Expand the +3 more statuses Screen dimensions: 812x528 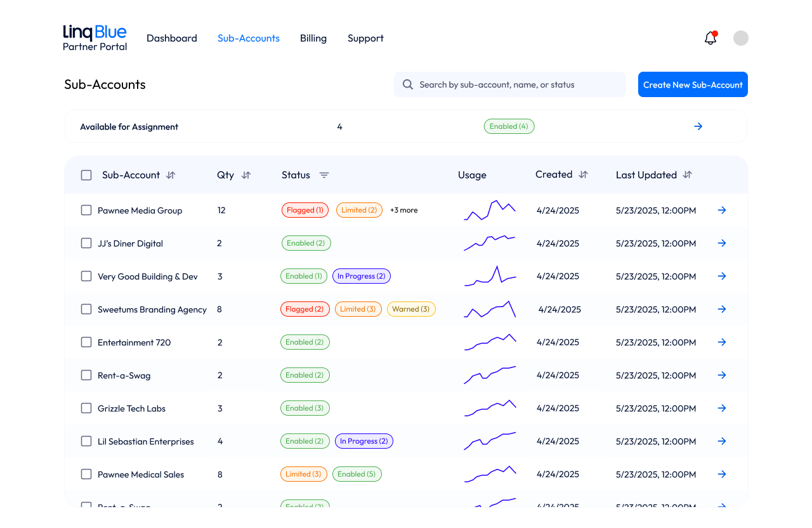point(403,210)
